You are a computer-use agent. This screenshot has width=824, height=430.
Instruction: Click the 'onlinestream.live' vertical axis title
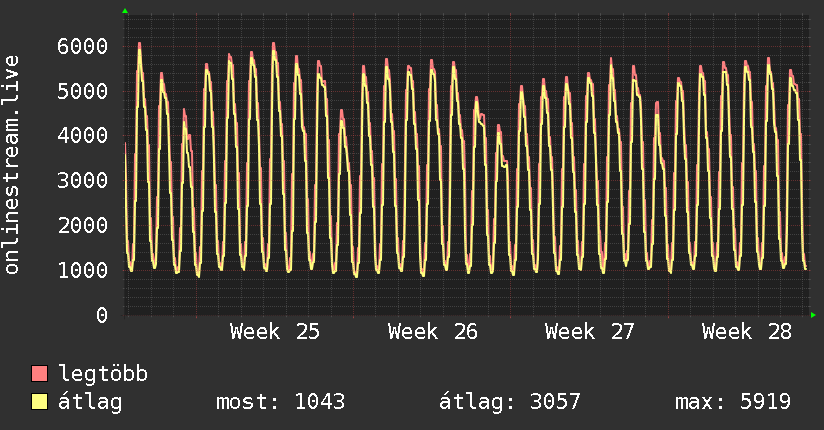point(11,165)
